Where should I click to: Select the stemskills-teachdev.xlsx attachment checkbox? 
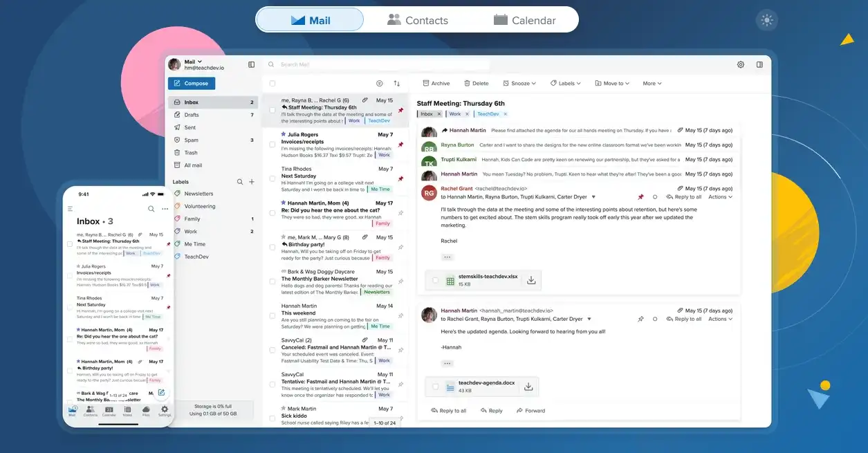pyautogui.click(x=435, y=280)
